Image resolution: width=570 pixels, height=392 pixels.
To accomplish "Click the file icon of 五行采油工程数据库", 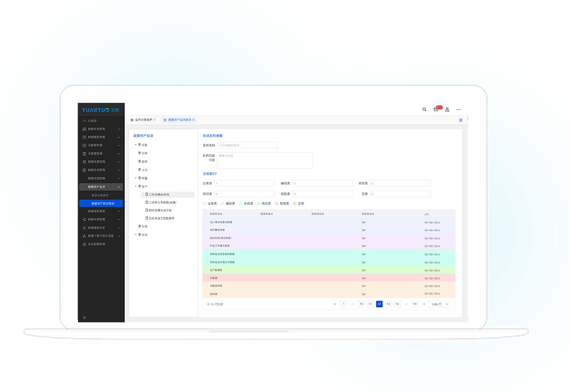I will (x=147, y=218).
